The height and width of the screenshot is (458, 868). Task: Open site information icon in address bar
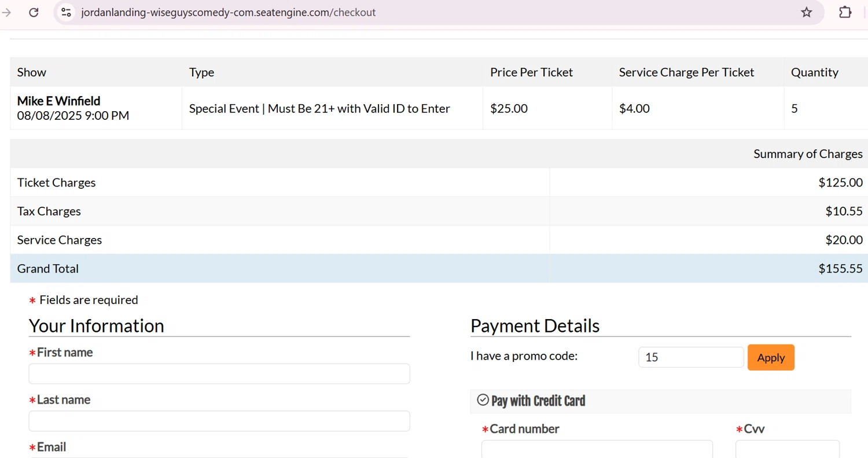[67, 12]
